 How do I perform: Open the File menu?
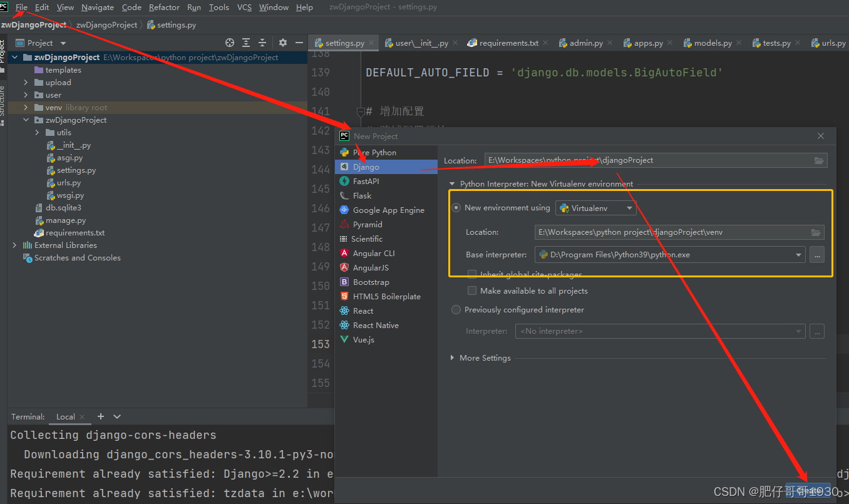(21, 8)
